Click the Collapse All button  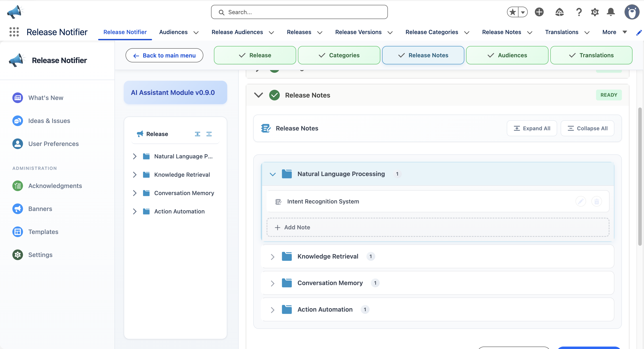(587, 128)
